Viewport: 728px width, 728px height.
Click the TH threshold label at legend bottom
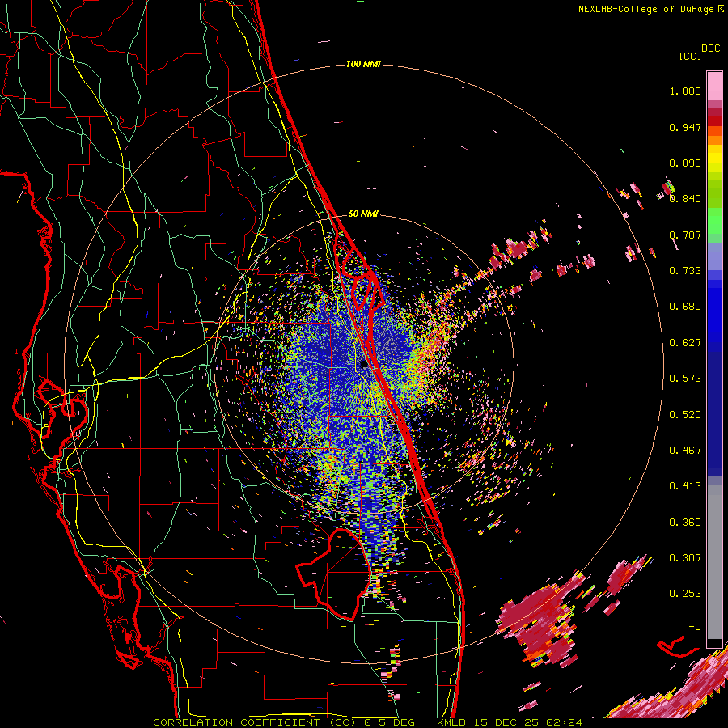click(x=695, y=630)
